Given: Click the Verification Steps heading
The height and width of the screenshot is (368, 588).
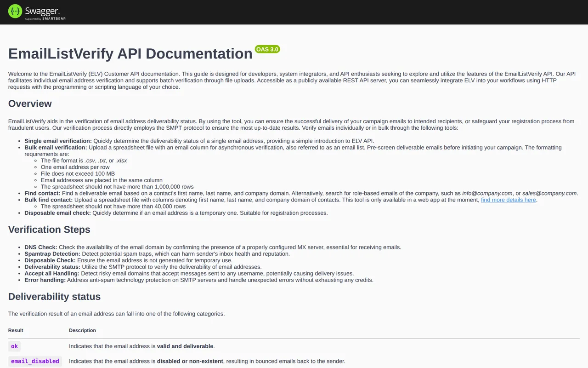Looking at the screenshot, I should point(49,230).
